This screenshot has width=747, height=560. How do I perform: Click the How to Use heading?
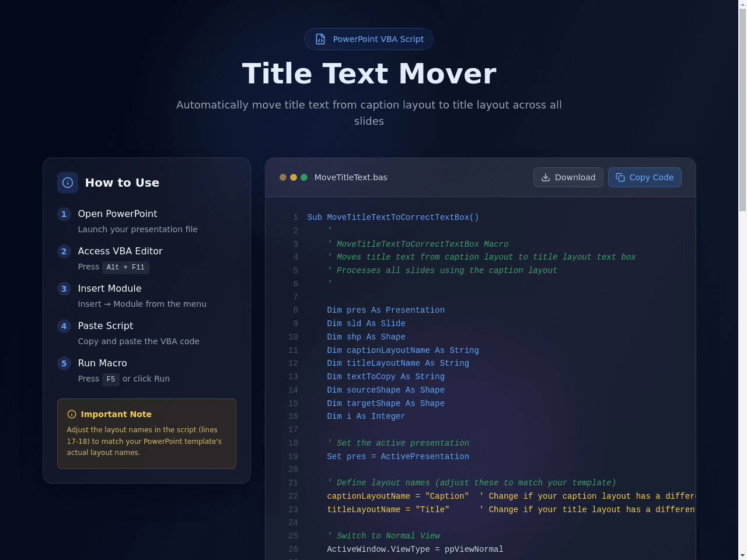point(122,183)
